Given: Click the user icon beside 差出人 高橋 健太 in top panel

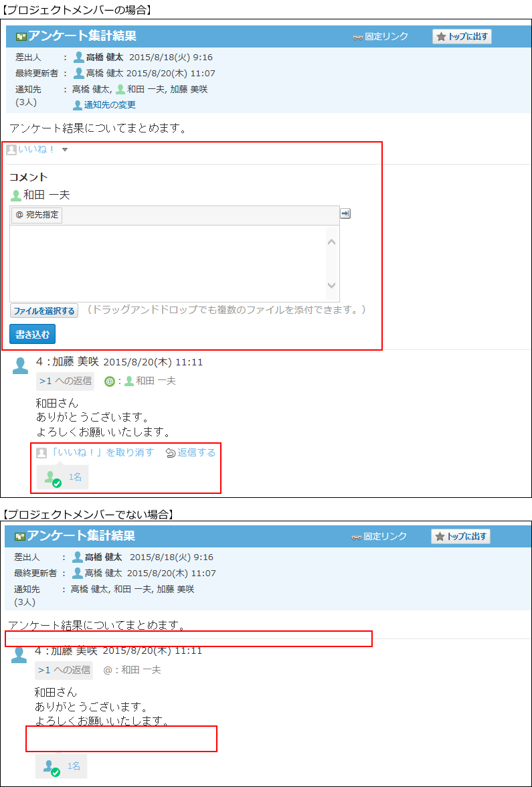Looking at the screenshot, I should pos(79,58).
